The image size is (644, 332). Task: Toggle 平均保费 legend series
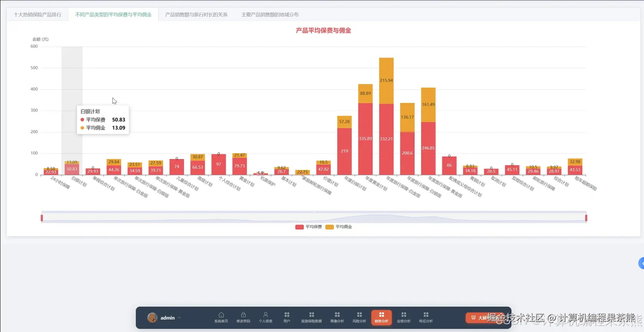pyautogui.click(x=309, y=227)
